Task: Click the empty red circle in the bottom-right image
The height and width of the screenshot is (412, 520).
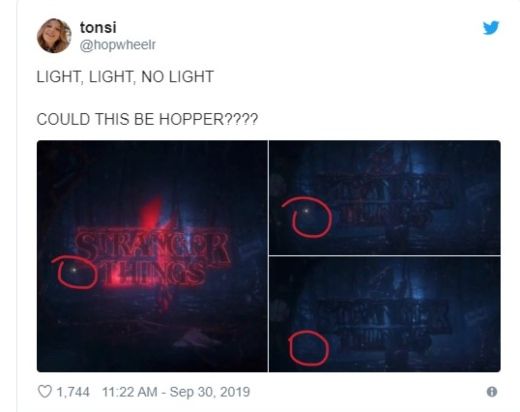Action: pyautogui.click(x=309, y=348)
